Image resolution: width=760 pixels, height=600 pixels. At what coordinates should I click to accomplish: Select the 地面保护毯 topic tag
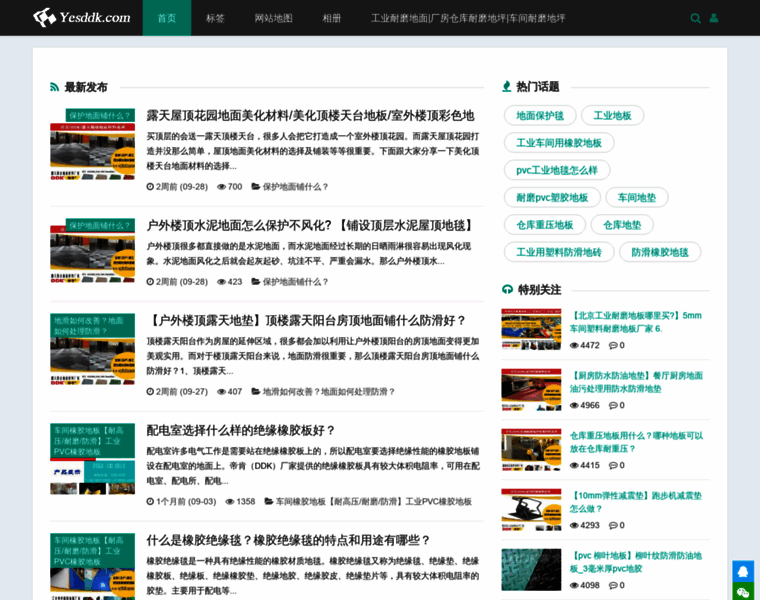[540, 116]
